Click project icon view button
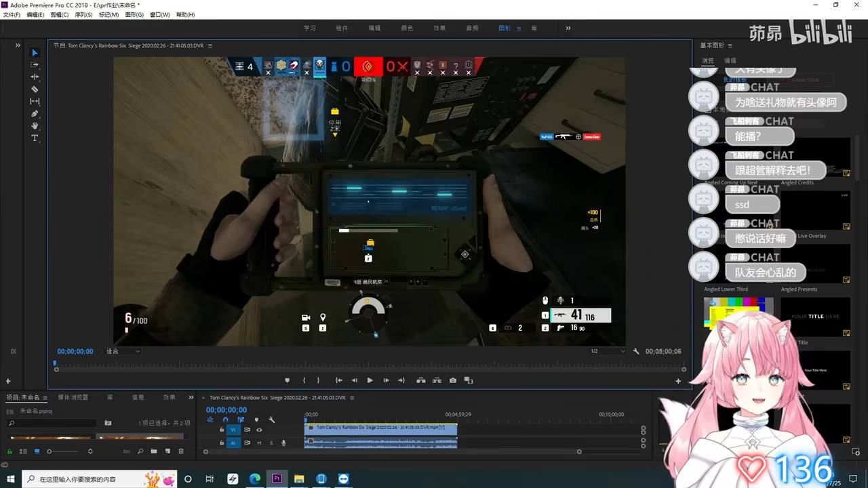This screenshot has height=488, width=868. pyautogui.click(x=37, y=451)
